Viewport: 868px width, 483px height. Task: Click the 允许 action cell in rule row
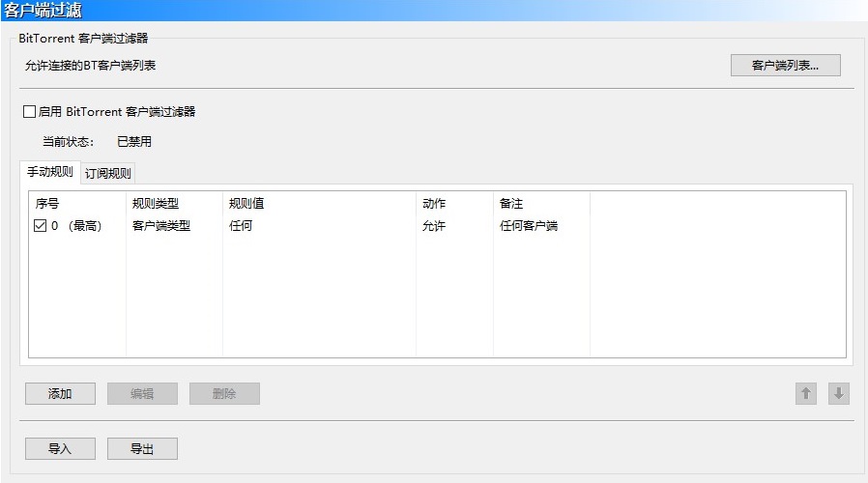pos(434,226)
